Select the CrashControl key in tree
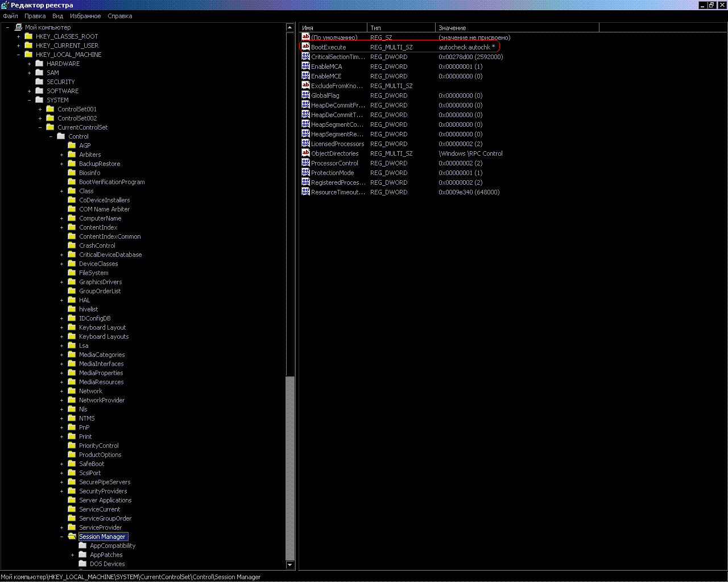Image resolution: width=728 pixels, height=582 pixels. point(97,246)
